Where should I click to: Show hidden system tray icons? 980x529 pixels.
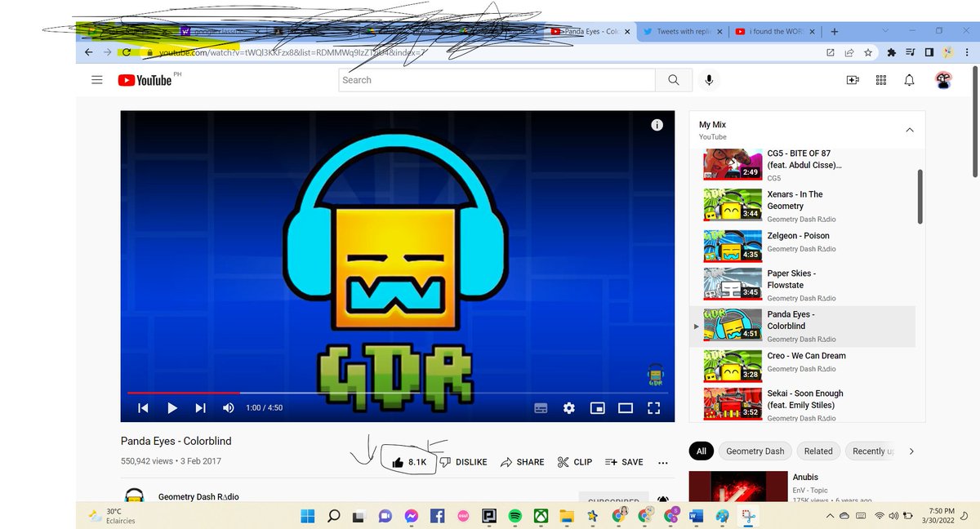(831, 516)
